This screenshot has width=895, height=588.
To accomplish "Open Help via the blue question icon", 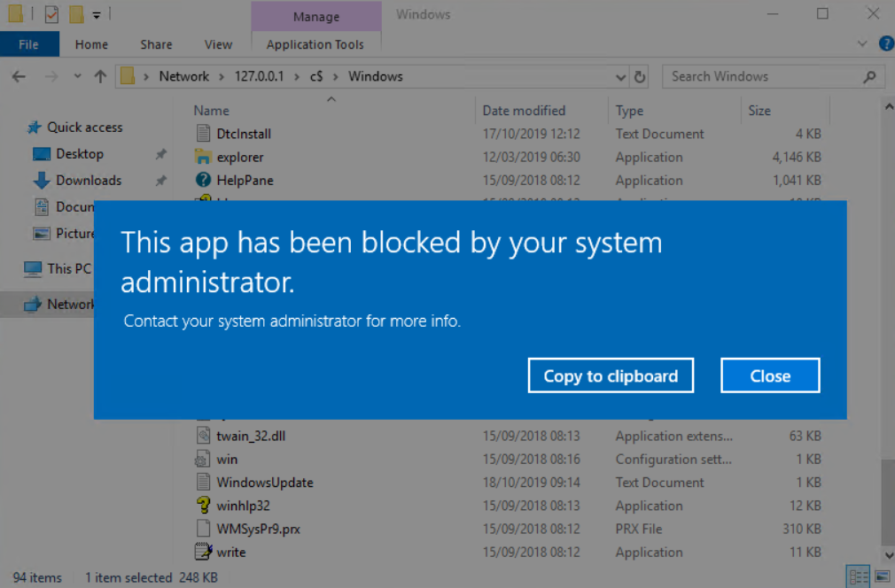I will [x=885, y=43].
